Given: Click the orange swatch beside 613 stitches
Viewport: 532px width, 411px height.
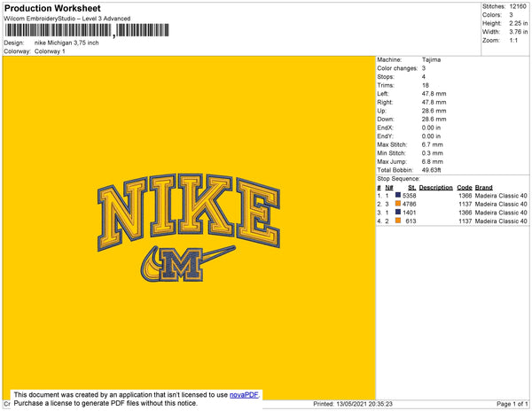Looking at the screenshot, I should tap(398, 221).
